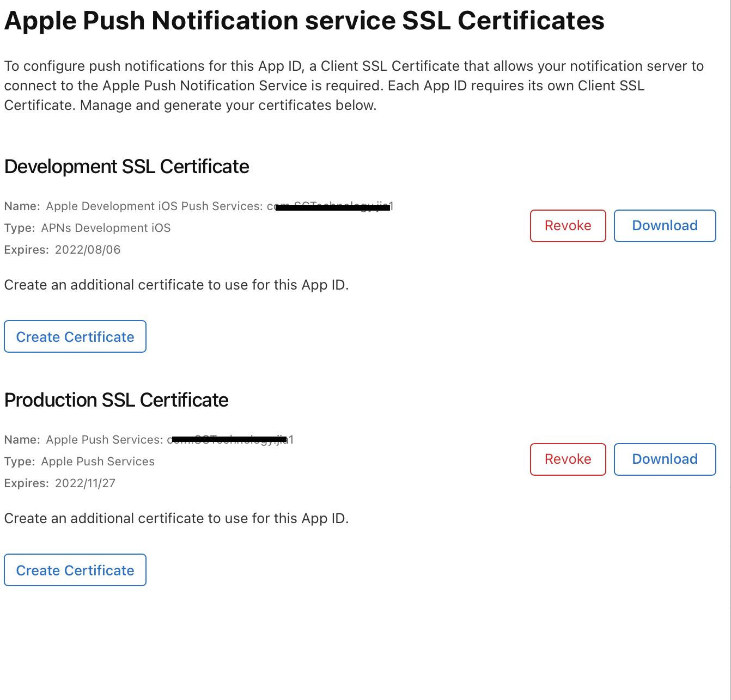Click the additional certificate note under Production

click(x=176, y=519)
